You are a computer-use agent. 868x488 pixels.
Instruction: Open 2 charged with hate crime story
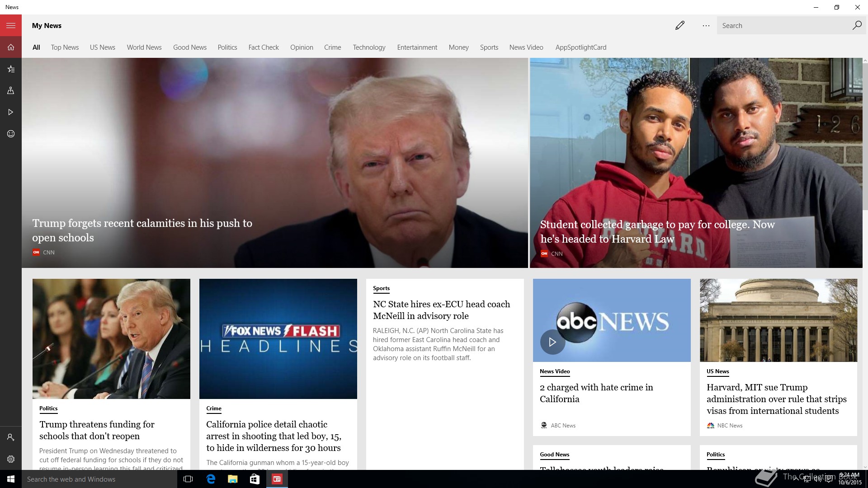[x=596, y=393]
